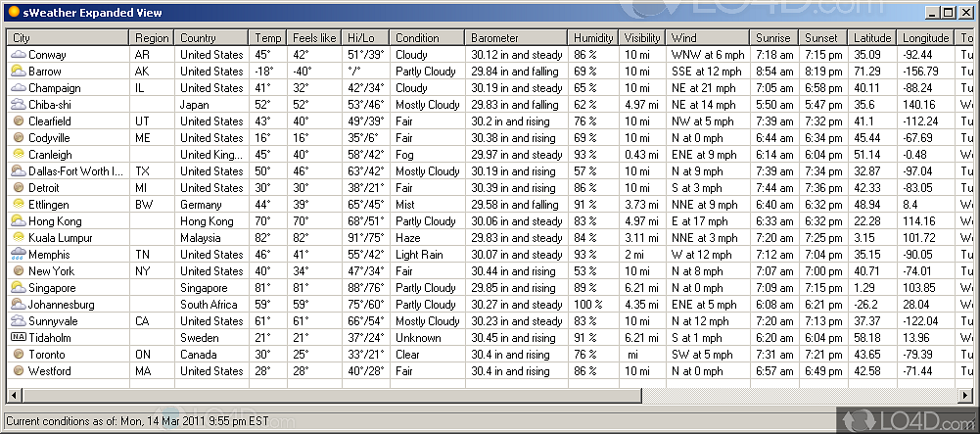Click the clear weather icon beside Toronto
980x434 pixels.
(19, 354)
